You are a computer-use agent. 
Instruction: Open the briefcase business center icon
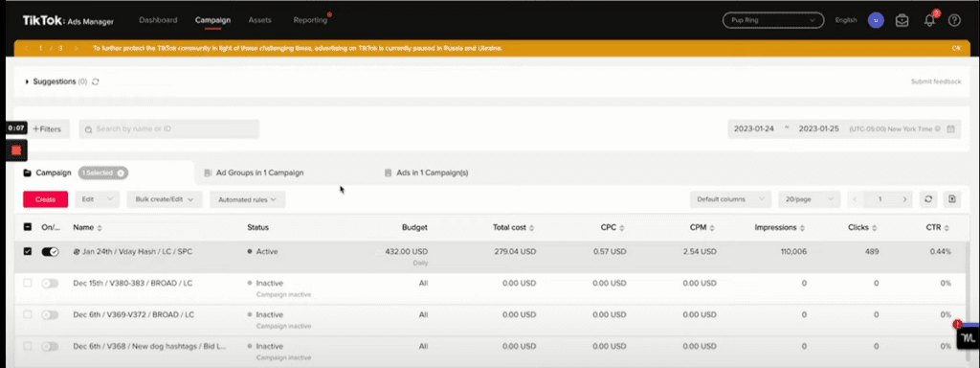pos(902,20)
